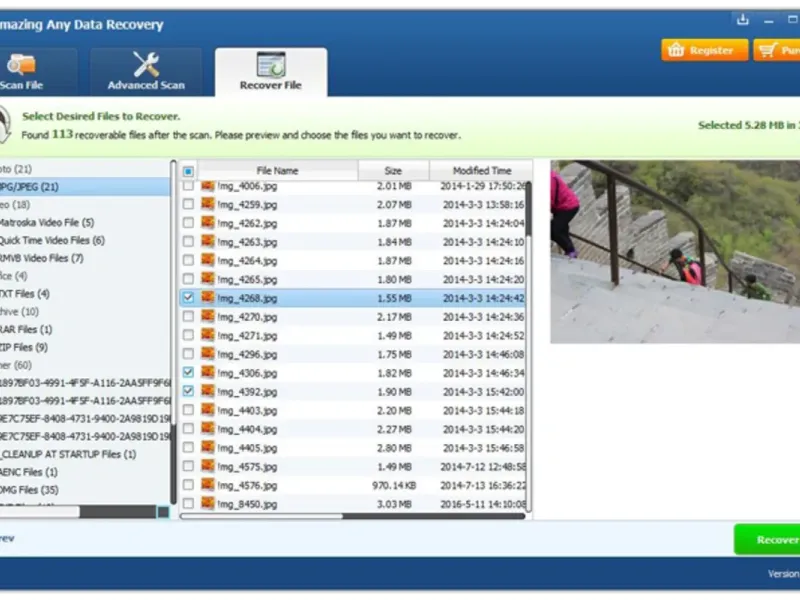800x600 pixels.
Task: Uncheck the Img_4306.jpg checkbox
Action: click(188, 372)
